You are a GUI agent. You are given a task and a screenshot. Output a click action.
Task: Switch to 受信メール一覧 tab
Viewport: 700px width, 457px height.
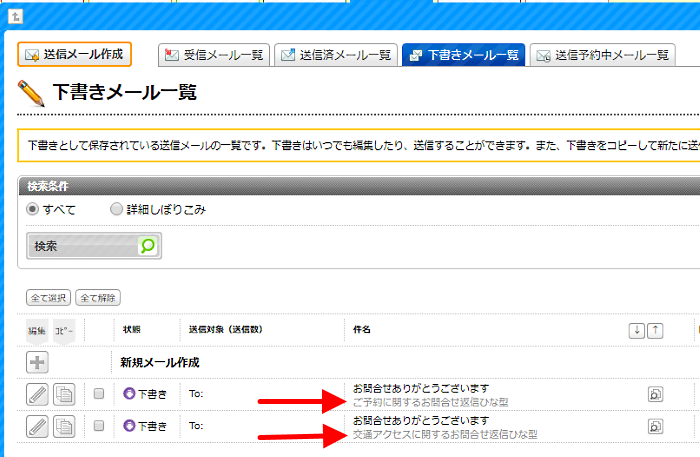[x=214, y=56]
